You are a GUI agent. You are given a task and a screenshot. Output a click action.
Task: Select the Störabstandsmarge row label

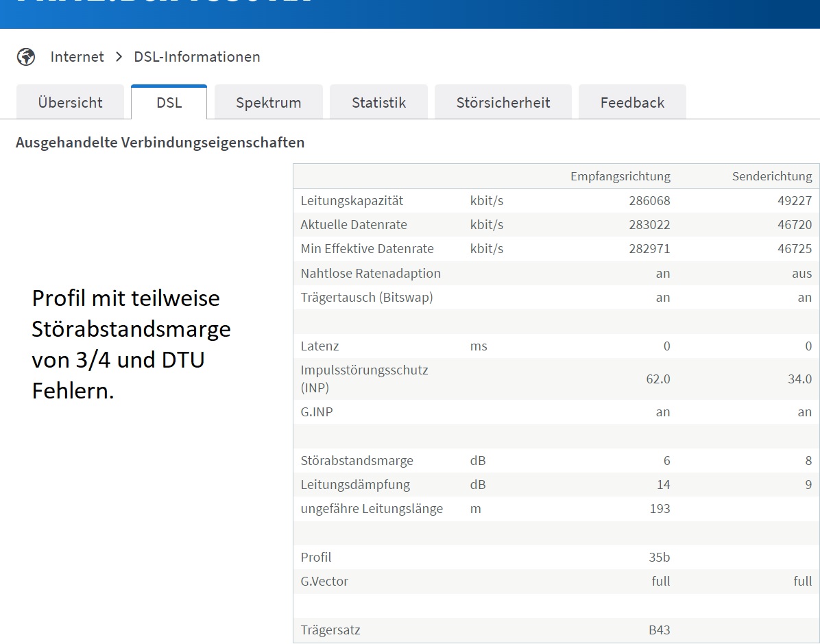357,460
